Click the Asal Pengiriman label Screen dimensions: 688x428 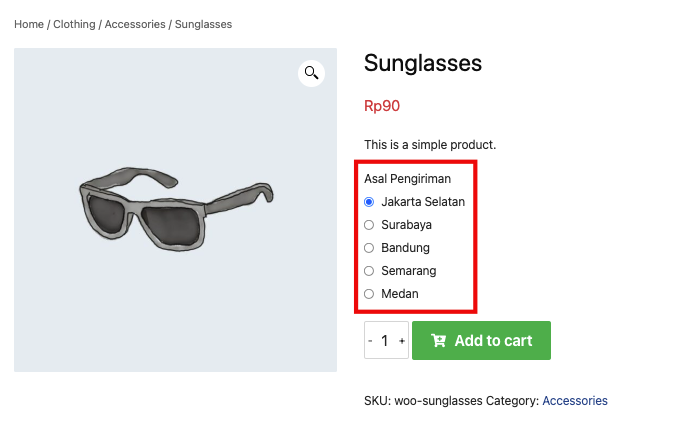coord(407,179)
